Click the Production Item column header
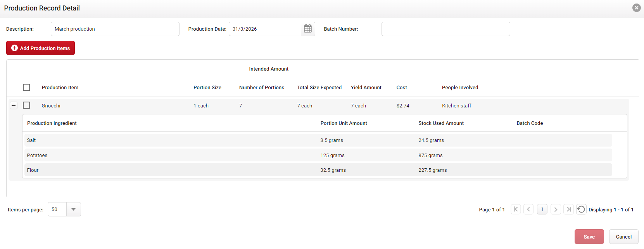This screenshot has height=249, width=644. [60, 88]
